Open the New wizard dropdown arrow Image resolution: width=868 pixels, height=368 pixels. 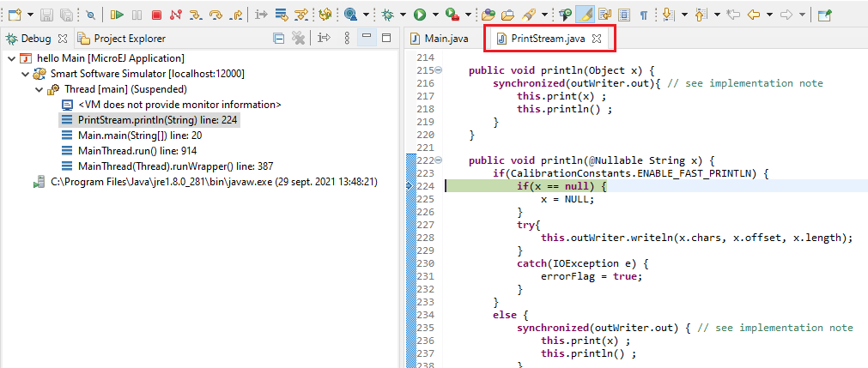pyautogui.click(x=30, y=15)
